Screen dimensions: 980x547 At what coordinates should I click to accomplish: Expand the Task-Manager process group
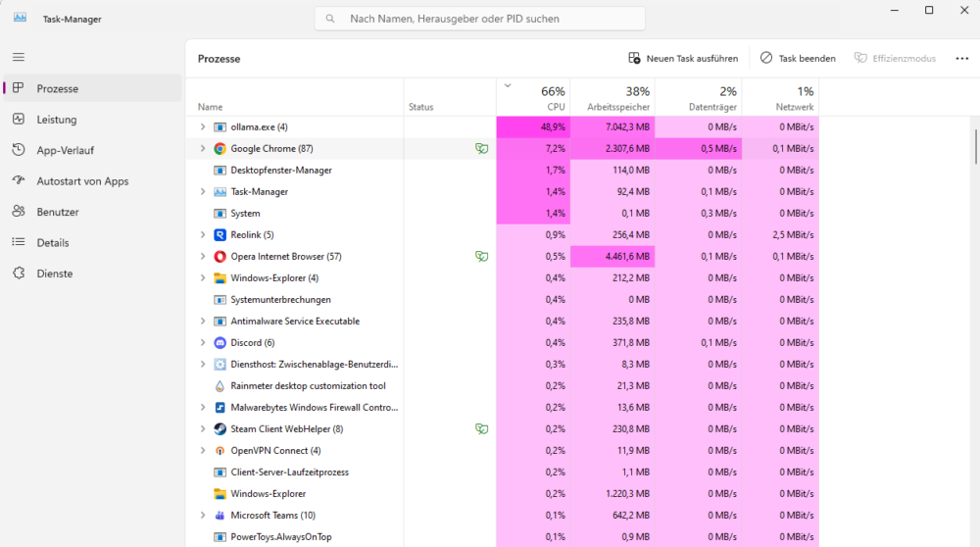coord(203,192)
